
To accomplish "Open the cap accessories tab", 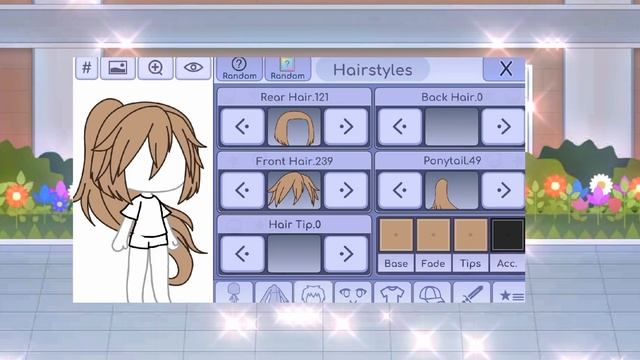I will point(432,292).
